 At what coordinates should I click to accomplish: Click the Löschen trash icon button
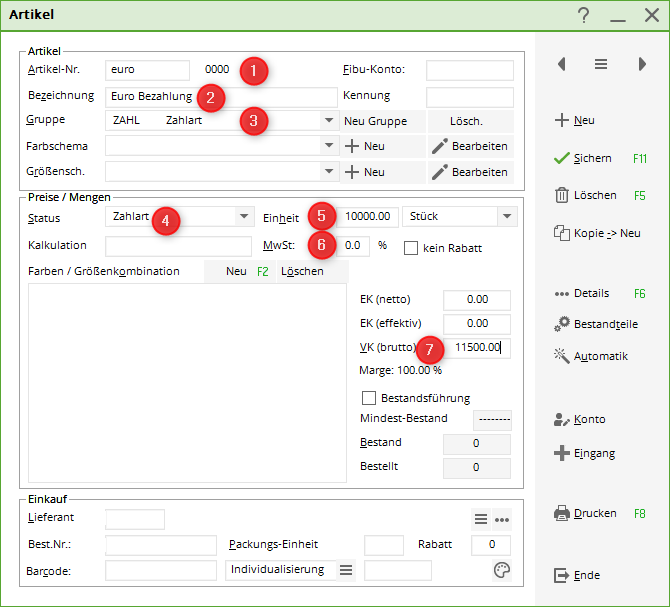(562, 195)
